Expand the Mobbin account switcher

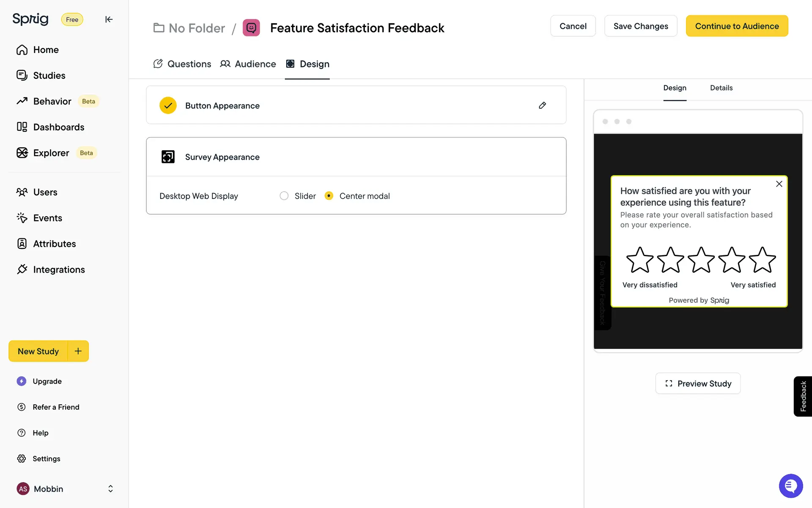[110, 489]
